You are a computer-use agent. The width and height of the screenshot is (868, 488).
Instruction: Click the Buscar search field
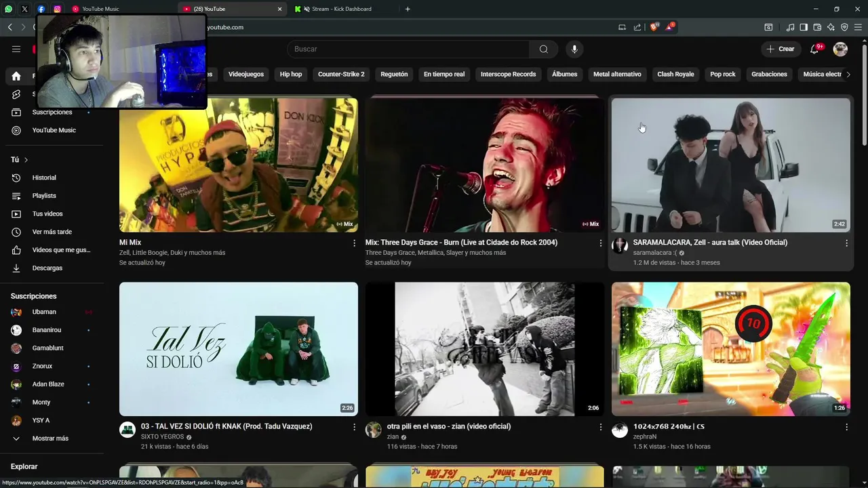click(x=408, y=49)
